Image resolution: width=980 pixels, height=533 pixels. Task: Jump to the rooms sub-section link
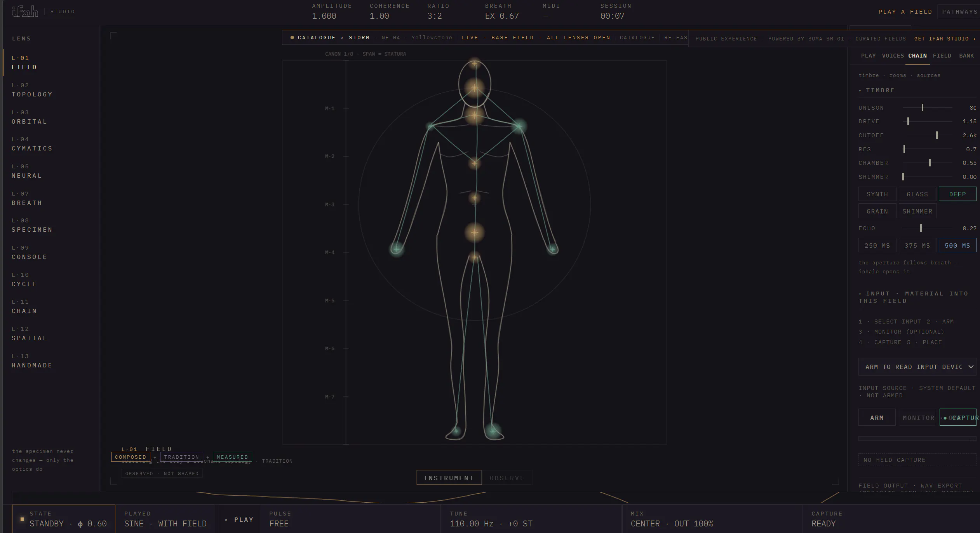pos(898,75)
